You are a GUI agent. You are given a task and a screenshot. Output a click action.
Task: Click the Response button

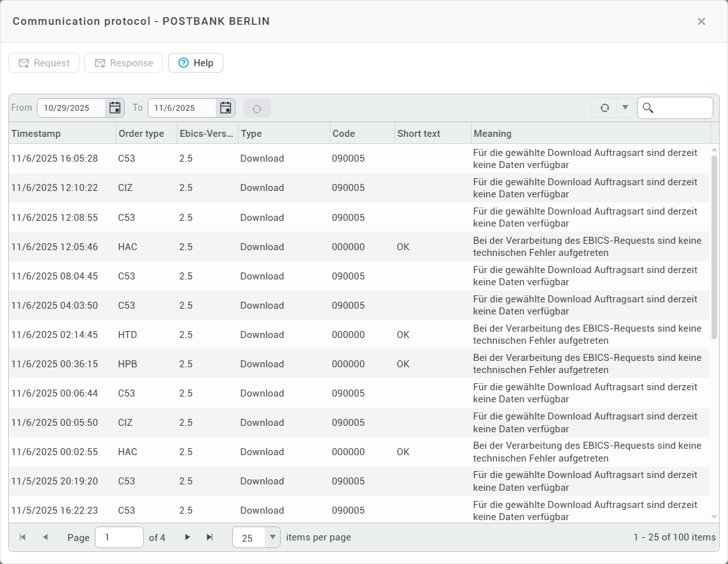(x=123, y=63)
